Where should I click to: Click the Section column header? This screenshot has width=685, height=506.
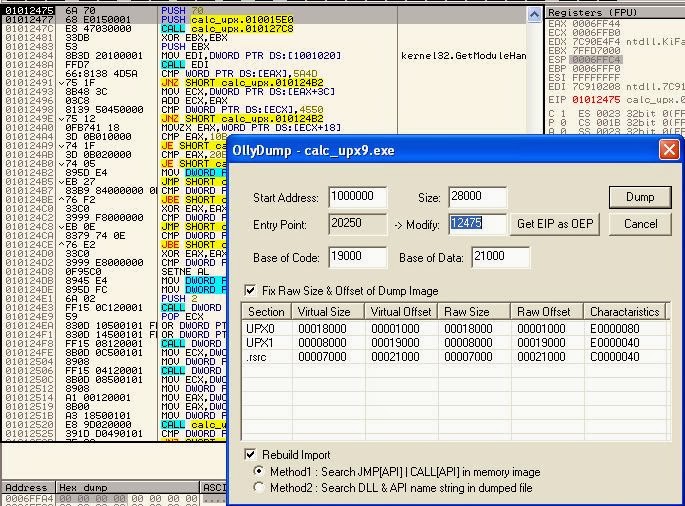click(266, 312)
